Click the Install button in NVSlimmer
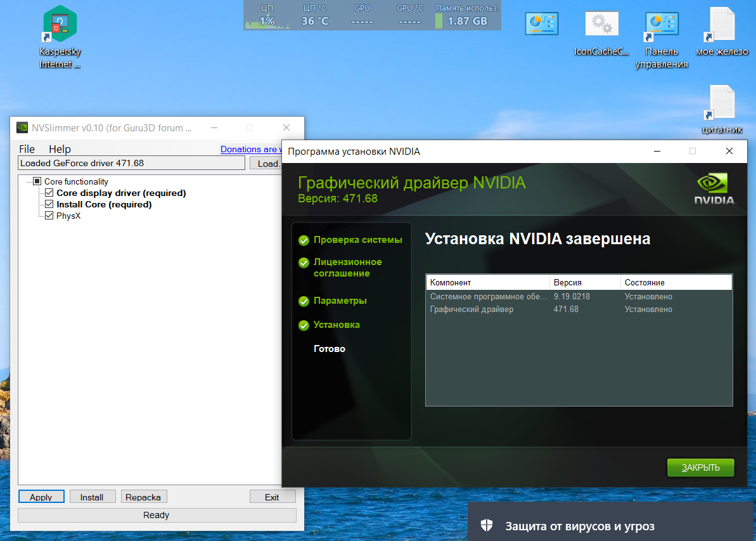Screen dimensions: 756x541 (x=92, y=497)
